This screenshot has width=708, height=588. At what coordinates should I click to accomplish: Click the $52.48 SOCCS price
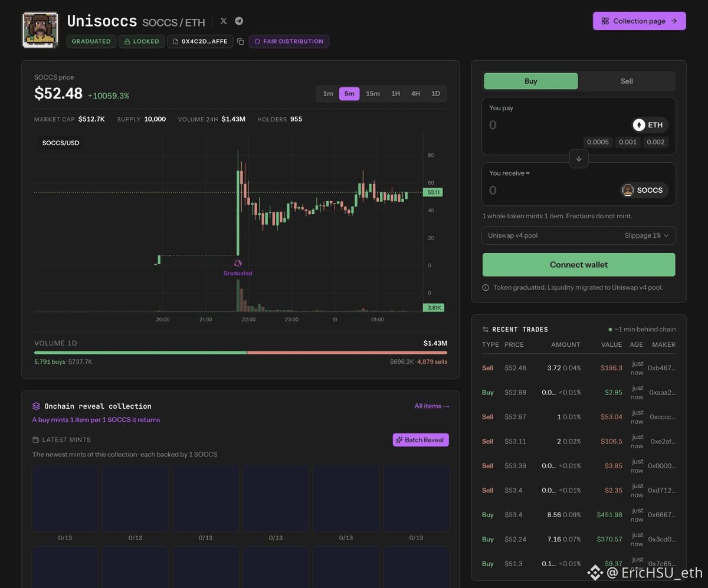[58, 94]
